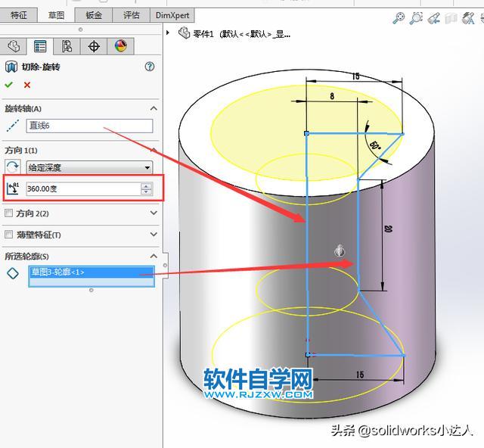Click the top 15 dimension
Viewport: 484px width, 448px height.
[355, 76]
